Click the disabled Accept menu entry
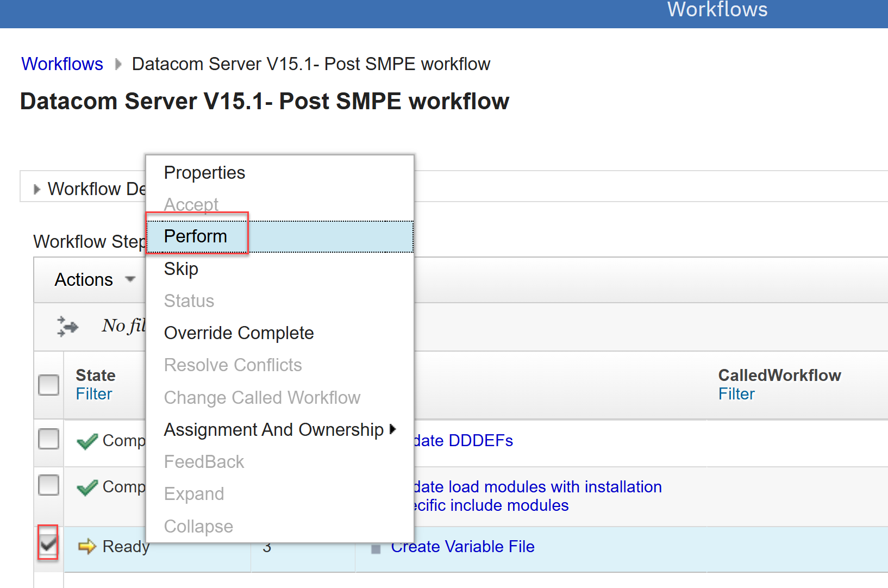 coord(280,204)
